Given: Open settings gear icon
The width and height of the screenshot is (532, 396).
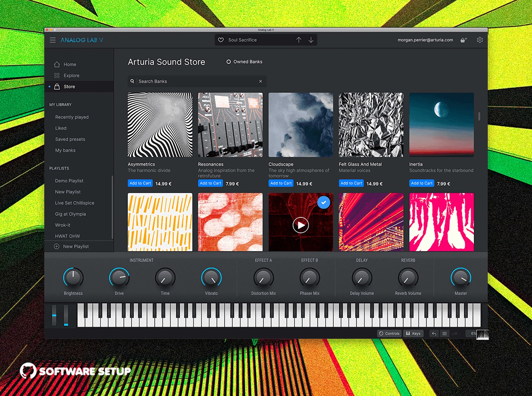Looking at the screenshot, I should coord(480,40).
